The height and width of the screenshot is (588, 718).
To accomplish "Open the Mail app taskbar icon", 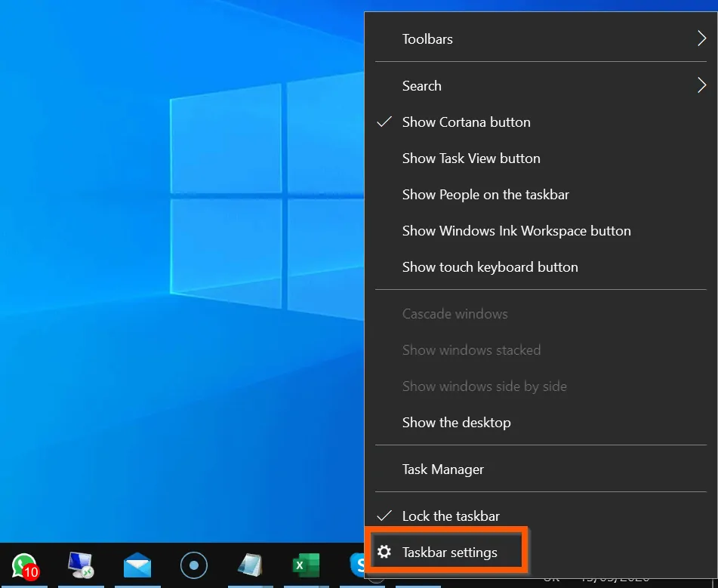I will tap(137, 565).
